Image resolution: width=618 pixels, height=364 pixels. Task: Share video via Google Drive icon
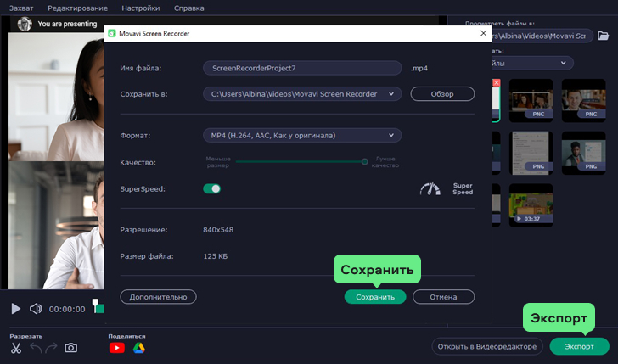[138, 348]
